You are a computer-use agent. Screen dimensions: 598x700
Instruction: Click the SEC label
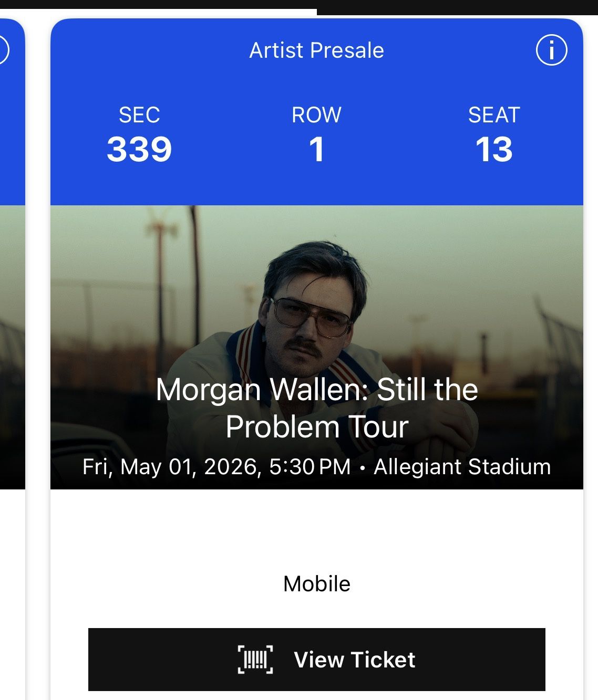[x=139, y=115]
